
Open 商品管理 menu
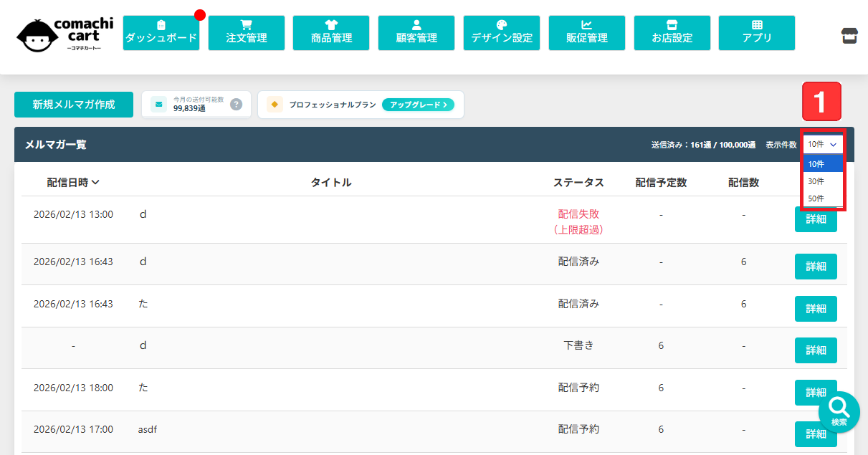[x=331, y=33]
